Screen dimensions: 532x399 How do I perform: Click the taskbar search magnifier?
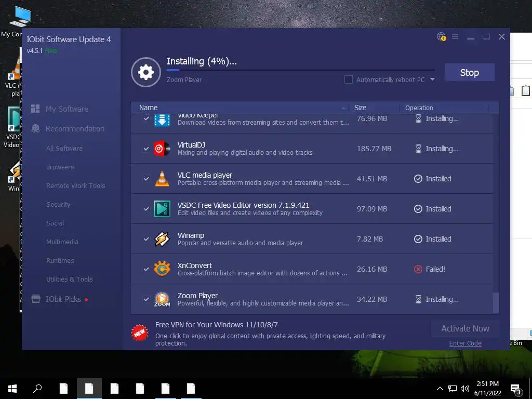point(37,389)
